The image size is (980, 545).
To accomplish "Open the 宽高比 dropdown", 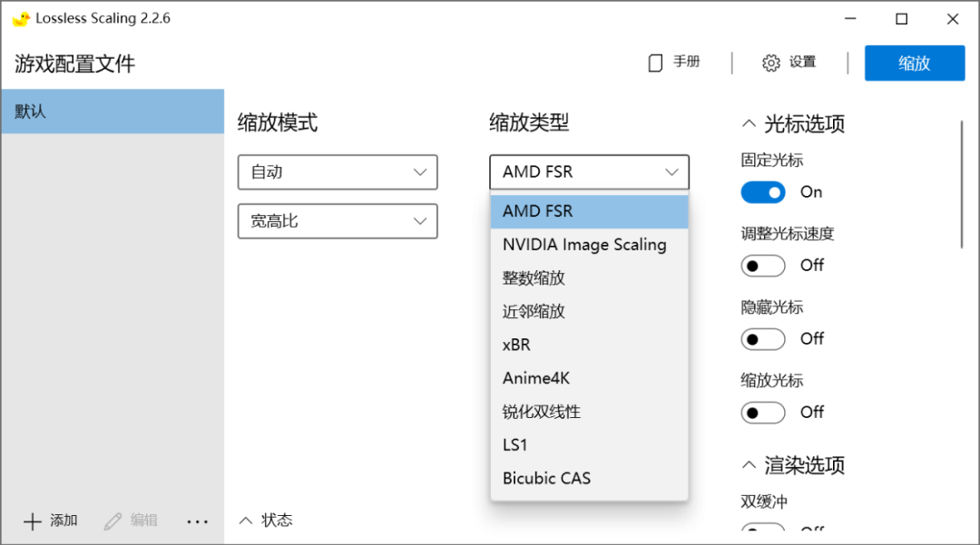I will [x=337, y=220].
